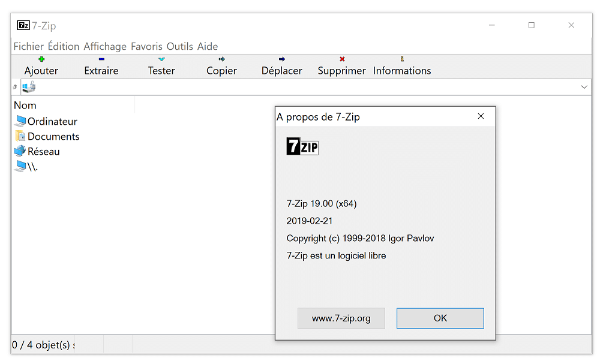The height and width of the screenshot is (364, 600).
Task: Click the '2019-02-21' date text
Action: (x=310, y=221)
